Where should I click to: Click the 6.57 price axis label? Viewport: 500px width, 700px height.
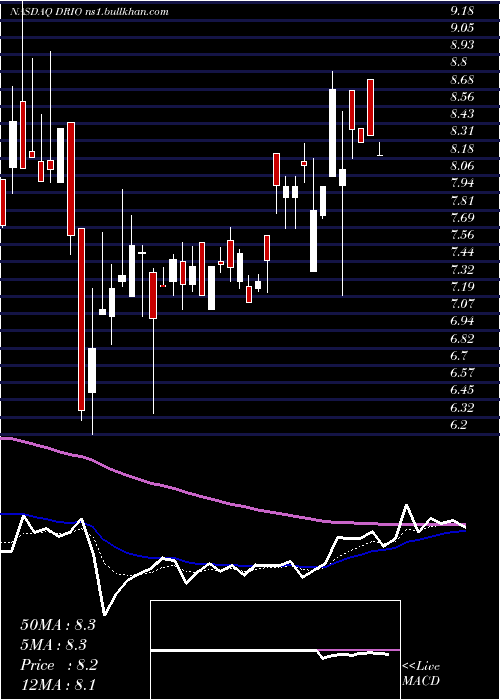click(x=462, y=373)
